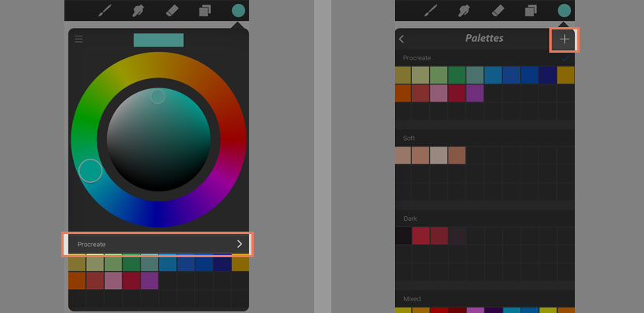This screenshot has width=644, height=313.
Task: Select the Brush tool in left panel
Action: pos(106,10)
